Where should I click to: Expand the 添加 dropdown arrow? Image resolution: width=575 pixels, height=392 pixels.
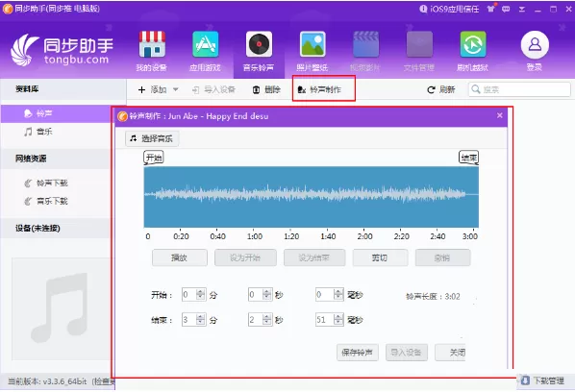[176, 89]
